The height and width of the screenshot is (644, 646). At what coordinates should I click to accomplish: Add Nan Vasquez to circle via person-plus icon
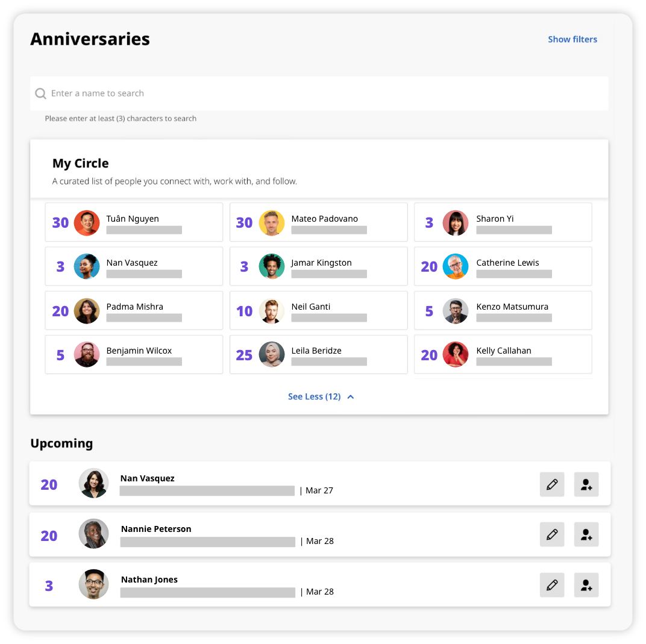(x=586, y=484)
